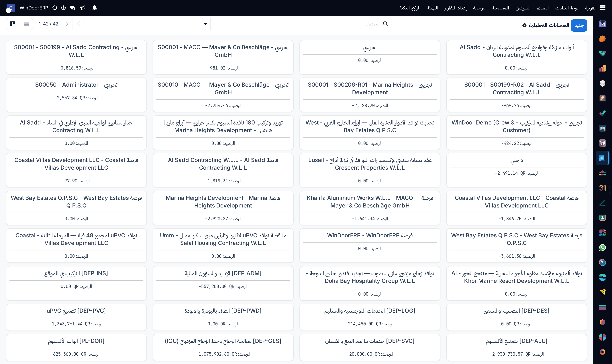Focus the بحث search input field
The width and height of the screenshot is (612, 364).
(295, 24)
